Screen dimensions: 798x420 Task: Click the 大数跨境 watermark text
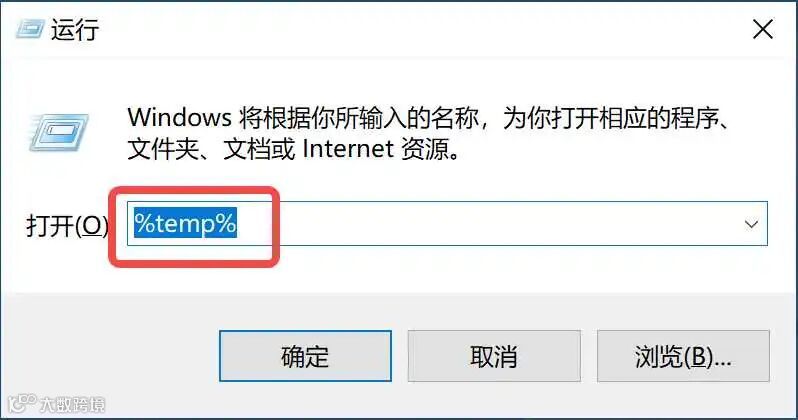(x=72, y=405)
